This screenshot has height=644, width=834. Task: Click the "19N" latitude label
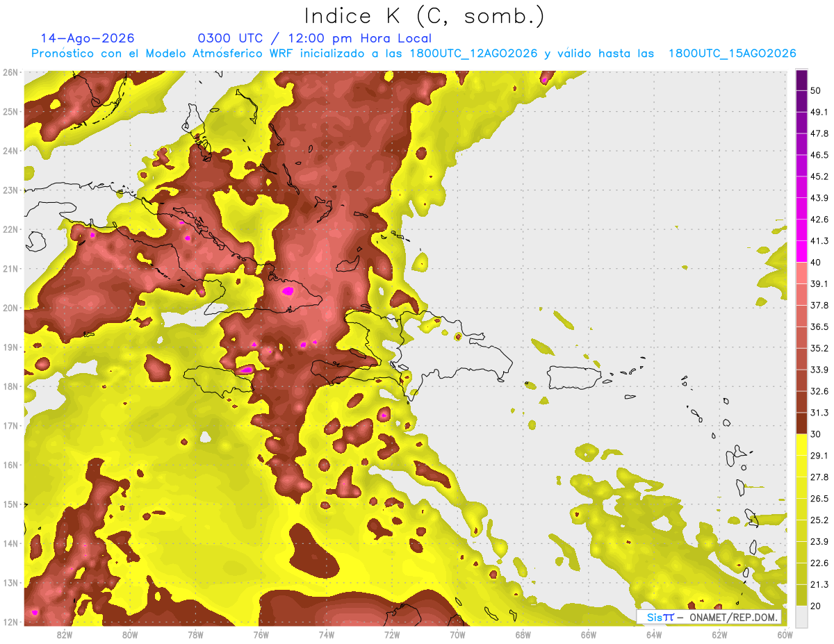(x=10, y=347)
